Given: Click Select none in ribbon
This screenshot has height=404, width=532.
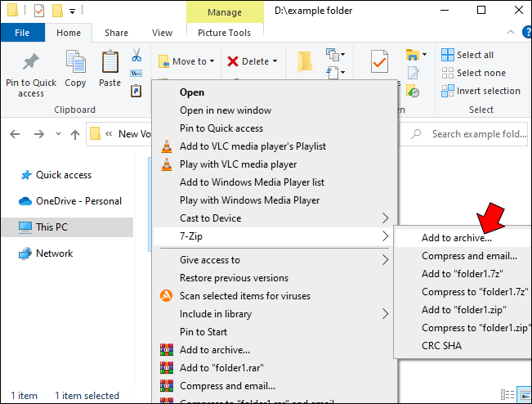Looking at the screenshot, I should click(473, 73).
